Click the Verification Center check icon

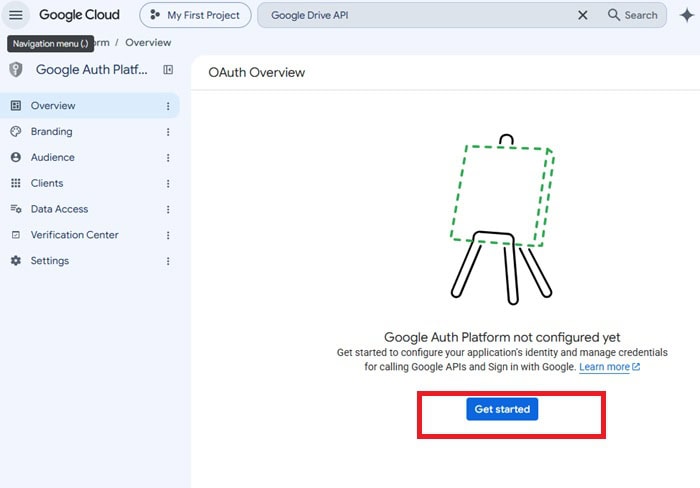(16, 235)
